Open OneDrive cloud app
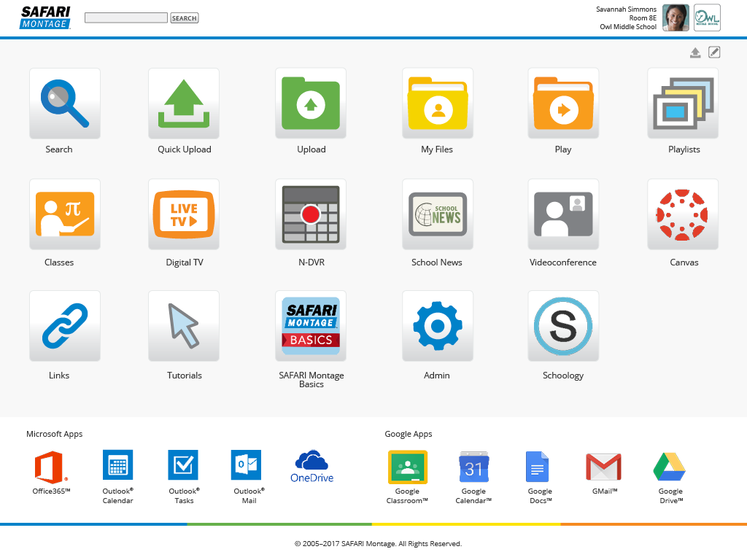This screenshot has width=747, height=560. pos(311,466)
